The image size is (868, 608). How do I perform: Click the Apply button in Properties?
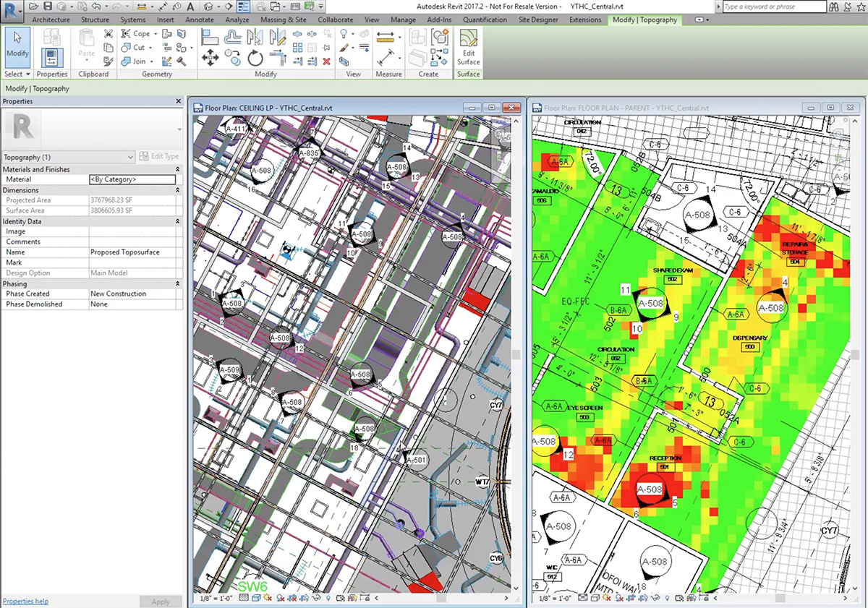click(x=161, y=601)
